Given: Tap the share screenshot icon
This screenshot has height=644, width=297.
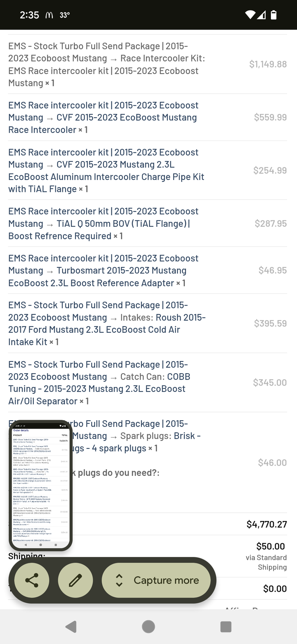Looking at the screenshot, I should [32, 580].
